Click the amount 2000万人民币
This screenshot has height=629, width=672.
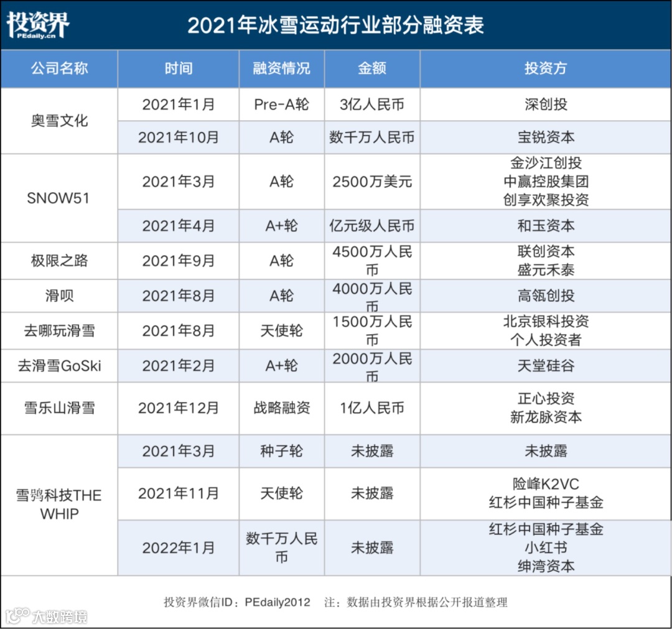click(372, 368)
